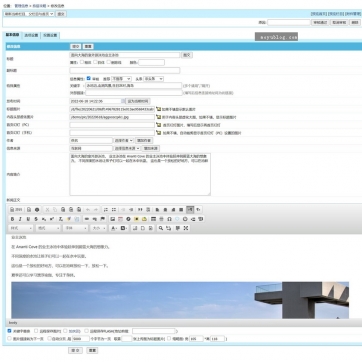Click in the content summary textarea
The width and height of the screenshot is (362, 362).
(140, 174)
